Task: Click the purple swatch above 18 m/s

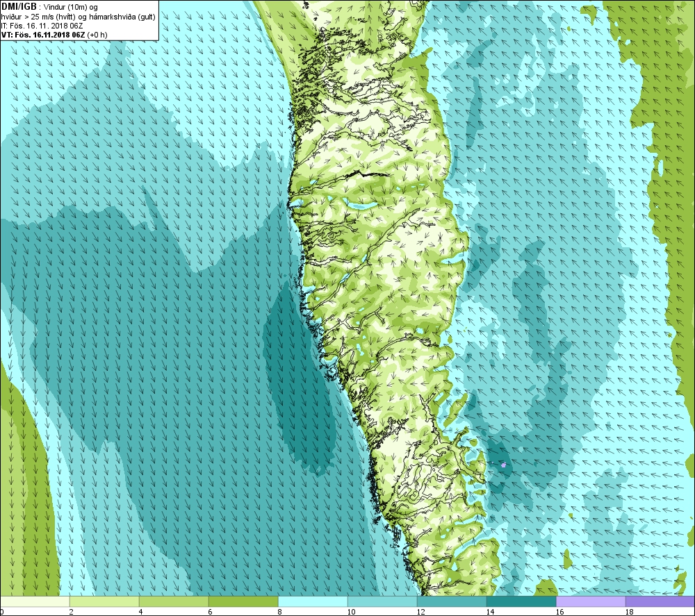Action: click(660, 601)
